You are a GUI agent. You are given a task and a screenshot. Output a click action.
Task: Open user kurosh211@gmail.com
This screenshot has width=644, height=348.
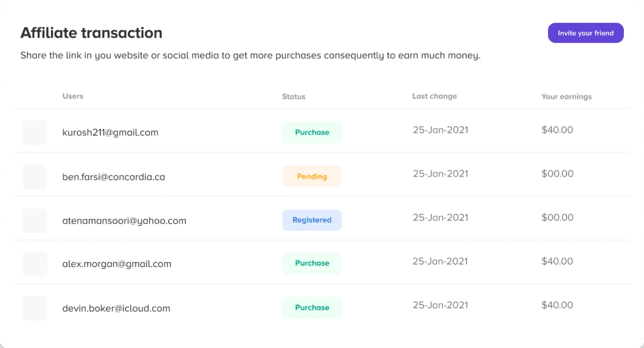110,132
